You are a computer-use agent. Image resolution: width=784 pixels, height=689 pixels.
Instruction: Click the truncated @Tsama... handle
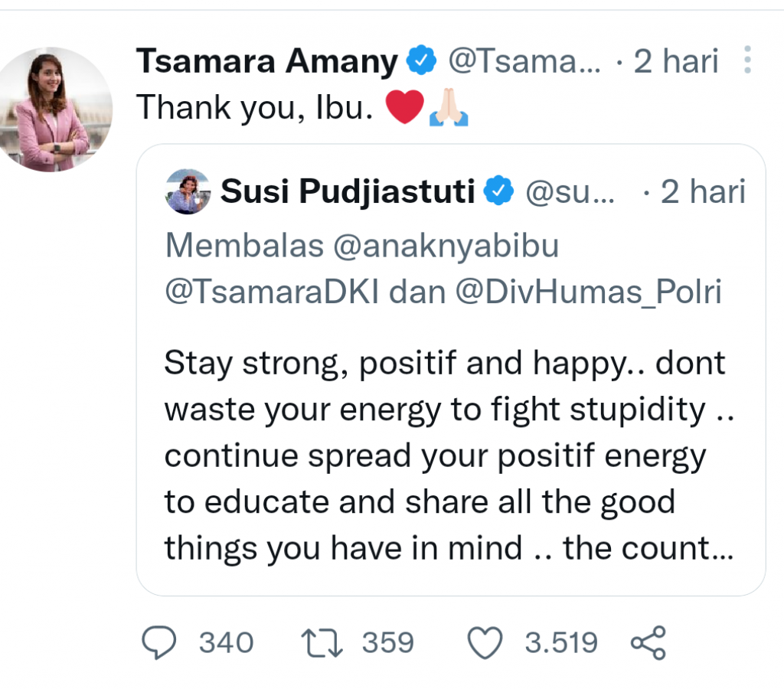(x=524, y=61)
